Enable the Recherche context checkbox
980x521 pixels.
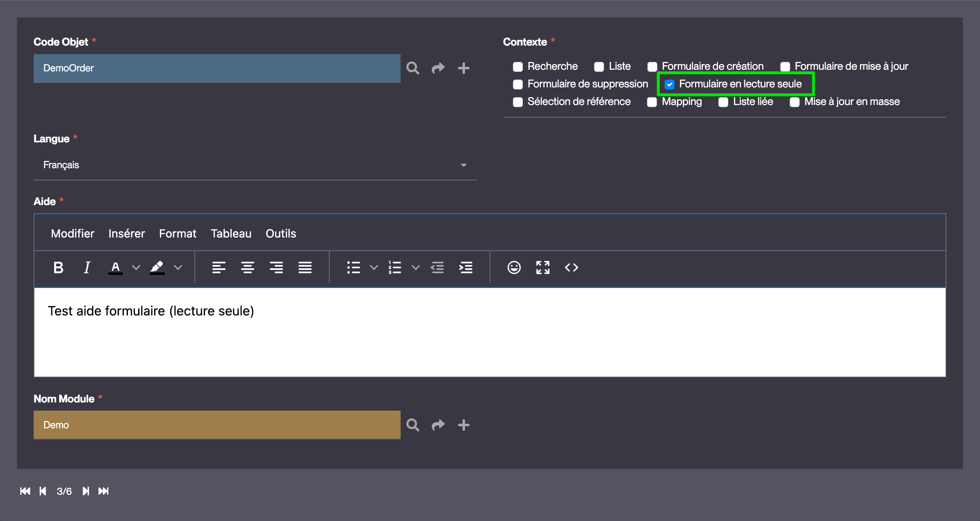[x=518, y=67]
